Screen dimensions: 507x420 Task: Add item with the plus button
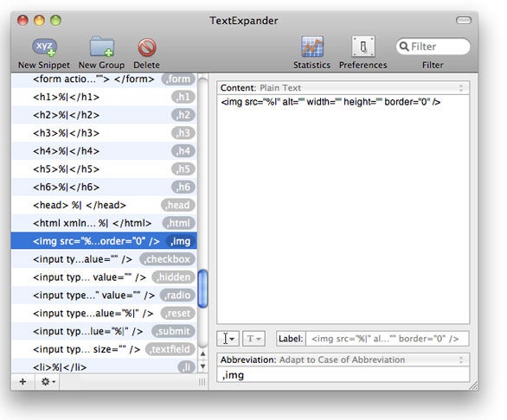coord(22,382)
